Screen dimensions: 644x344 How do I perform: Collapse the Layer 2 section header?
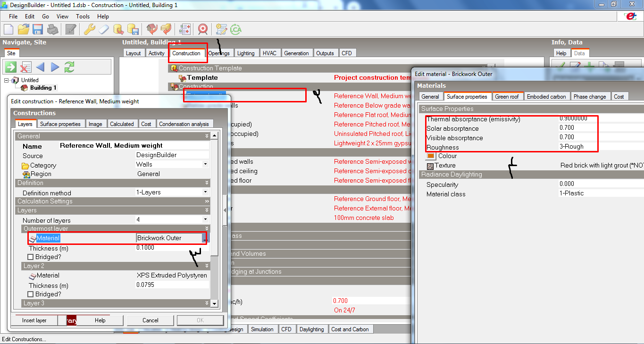pos(207,266)
